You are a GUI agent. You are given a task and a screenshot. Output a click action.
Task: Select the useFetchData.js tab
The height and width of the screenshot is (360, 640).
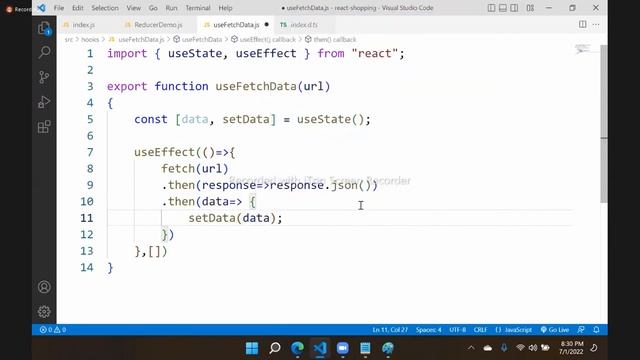pyautogui.click(x=236, y=24)
